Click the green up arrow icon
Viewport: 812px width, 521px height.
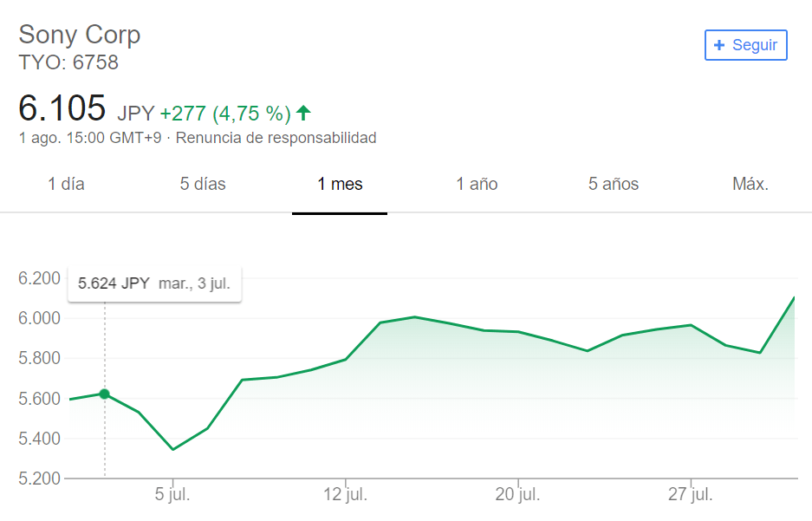point(303,113)
